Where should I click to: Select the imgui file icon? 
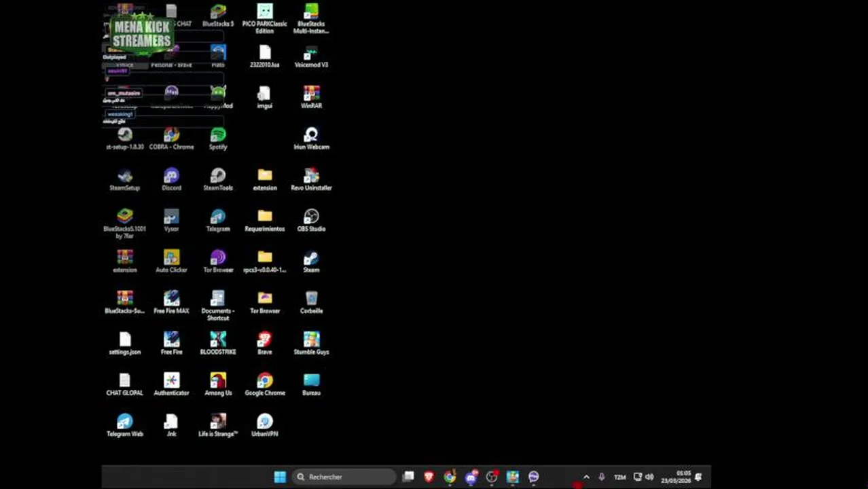(x=265, y=97)
